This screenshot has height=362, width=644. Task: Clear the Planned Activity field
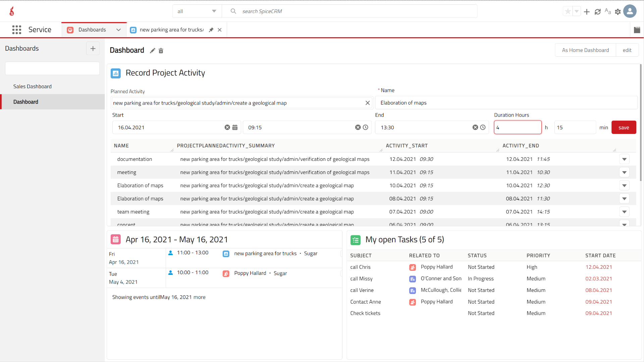(x=368, y=103)
